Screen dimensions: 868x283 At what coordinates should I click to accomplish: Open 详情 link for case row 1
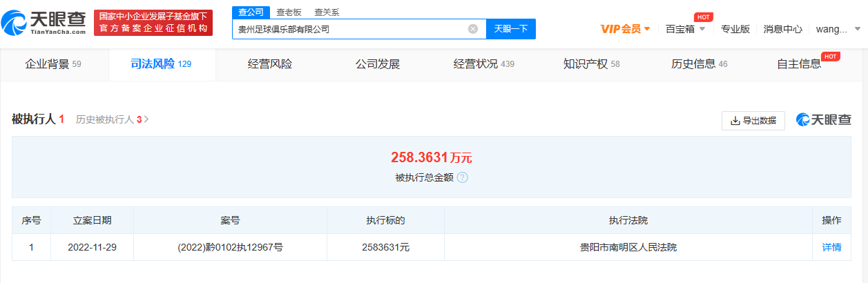click(831, 246)
